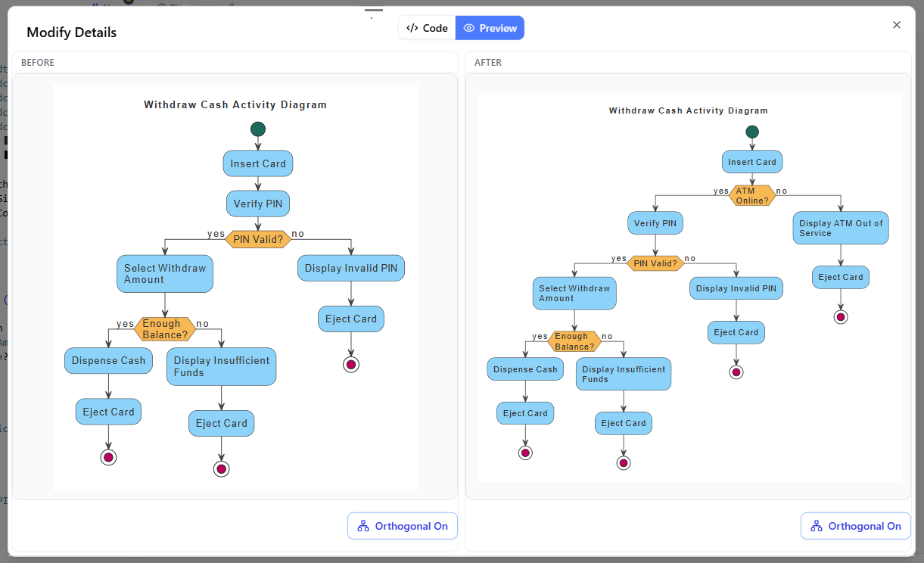Click Display Invalid PIN in BEFORE diagram
Viewport: 924px width, 563px height.
tap(351, 268)
